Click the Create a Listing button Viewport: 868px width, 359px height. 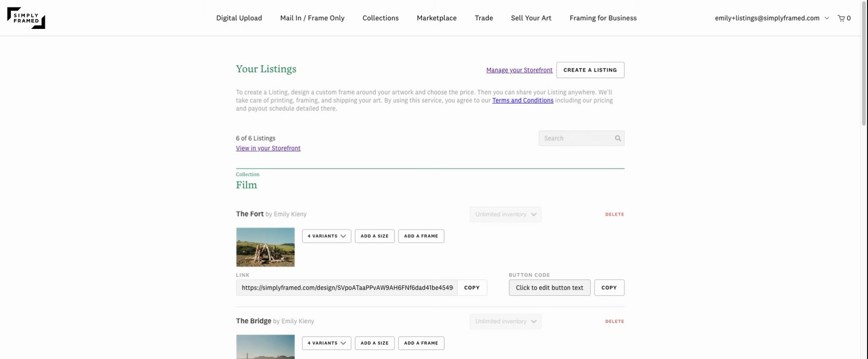(x=590, y=70)
